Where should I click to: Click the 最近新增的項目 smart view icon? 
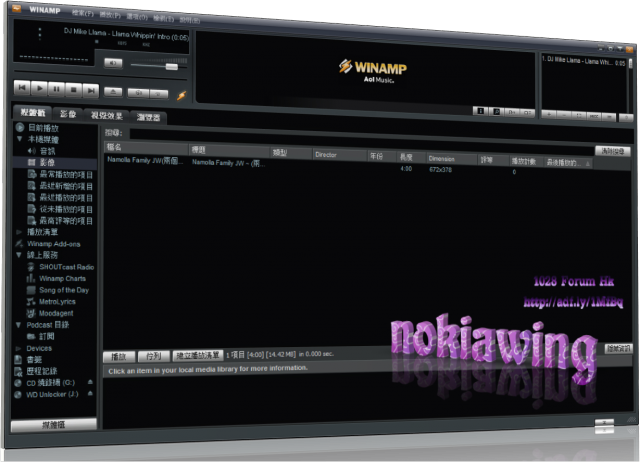31,186
